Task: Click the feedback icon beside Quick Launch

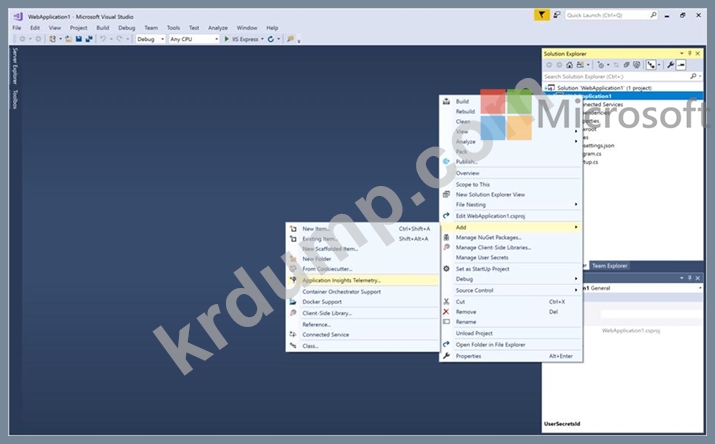Action: (x=556, y=15)
